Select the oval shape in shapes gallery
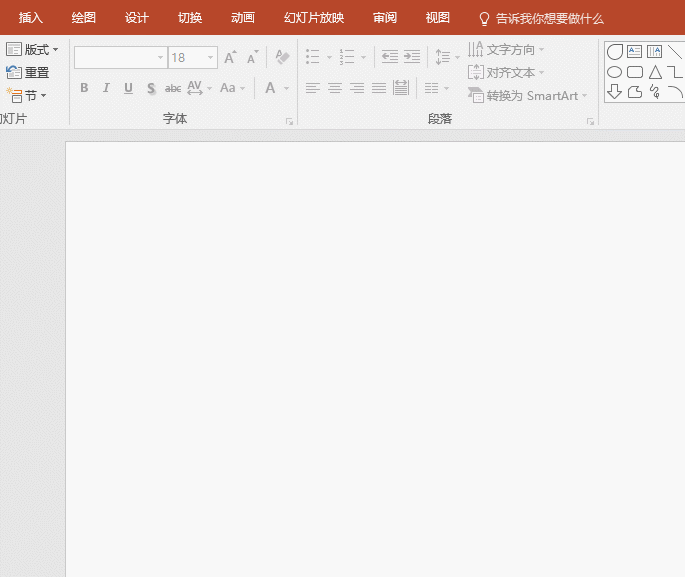The height and width of the screenshot is (577, 685). pyautogui.click(x=615, y=72)
